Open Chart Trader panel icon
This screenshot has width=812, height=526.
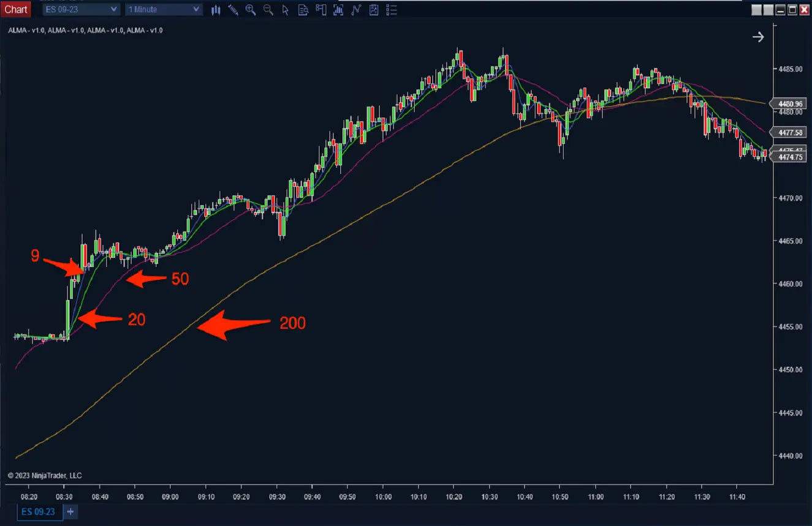tap(321, 10)
